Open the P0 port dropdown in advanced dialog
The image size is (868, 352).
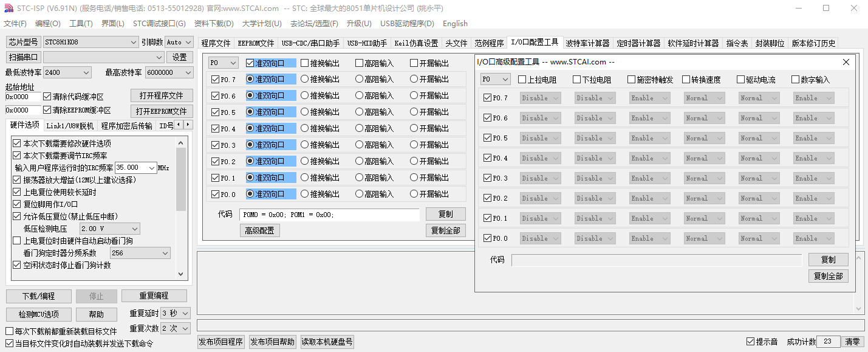coord(495,79)
